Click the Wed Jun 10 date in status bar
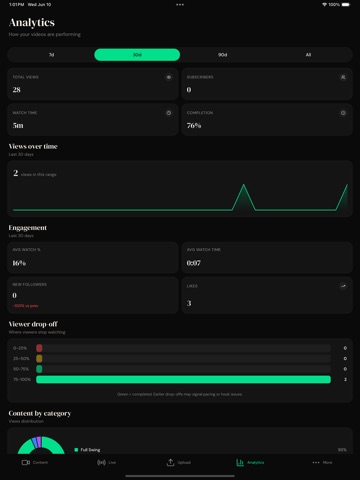The image size is (360, 480). point(39,5)
